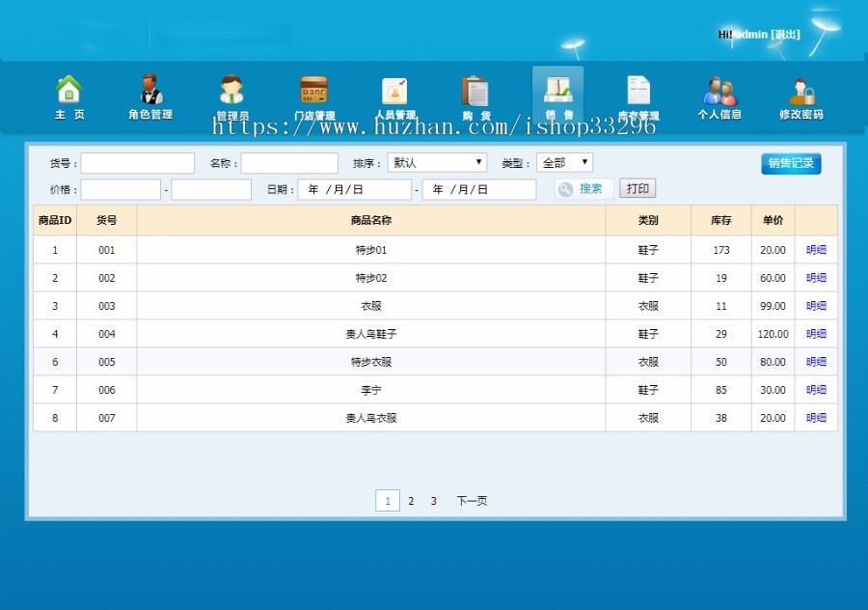Click the 修改密码 change password icon
The height and width of the screenshot is (610, 868).
coord(800,95)
